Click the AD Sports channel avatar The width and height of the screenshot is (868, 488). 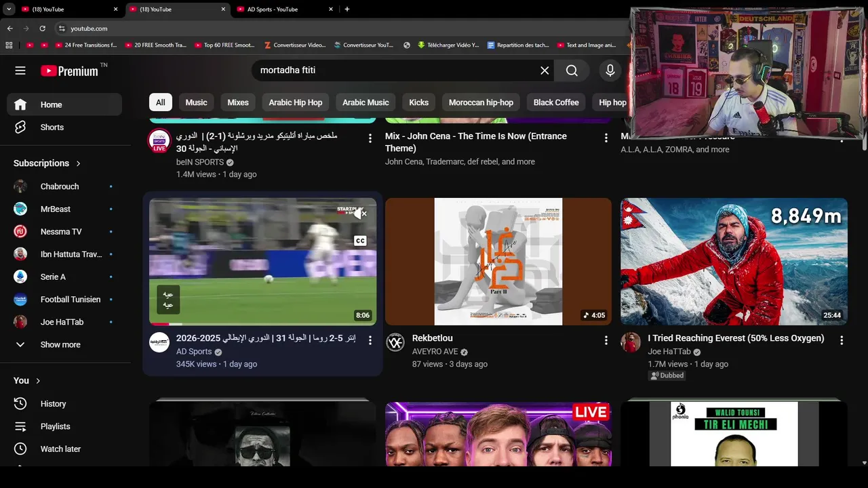(159, 342)
